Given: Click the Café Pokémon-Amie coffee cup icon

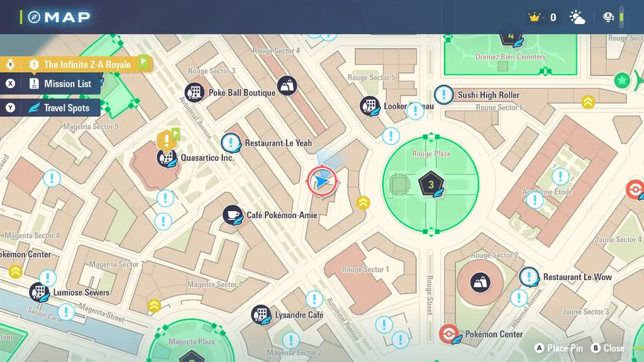Looking at the screenshot, I should pos(233,214).
